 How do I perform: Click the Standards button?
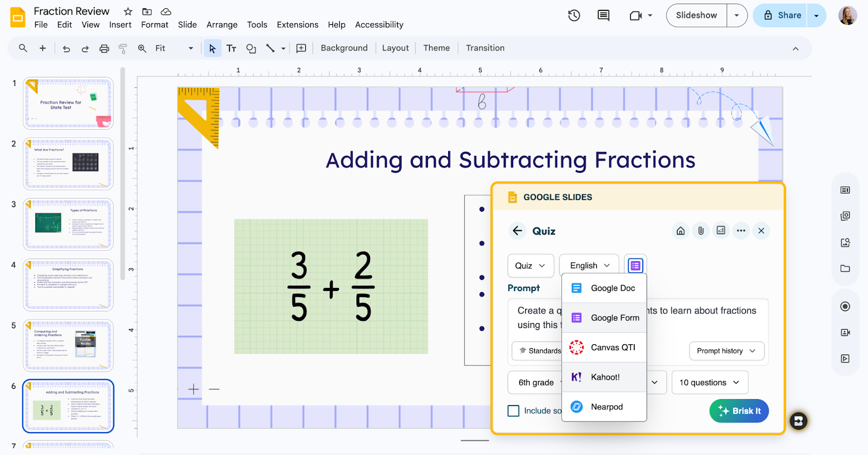coord(537,351)
